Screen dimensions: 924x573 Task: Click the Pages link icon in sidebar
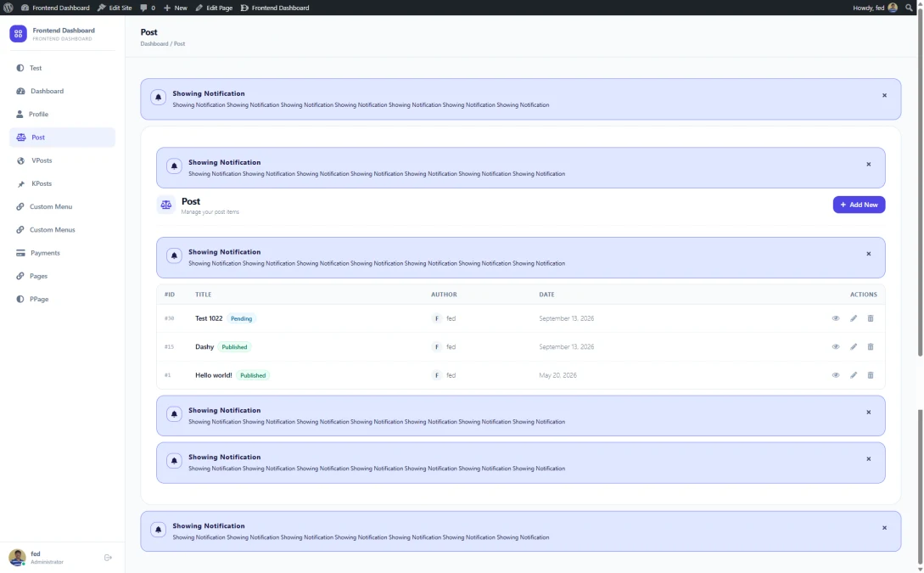[20, 276]
